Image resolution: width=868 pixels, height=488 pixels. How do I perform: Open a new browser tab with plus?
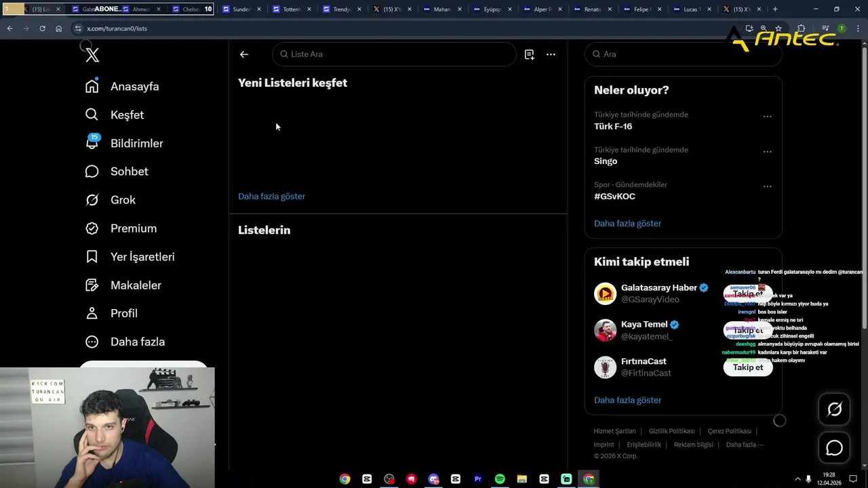click(775, 9)
